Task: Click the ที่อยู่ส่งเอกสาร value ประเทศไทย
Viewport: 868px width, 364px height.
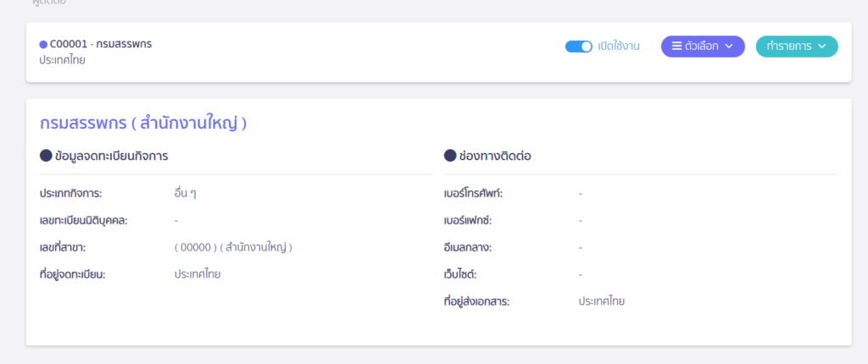Action: (x=602, y=301)
